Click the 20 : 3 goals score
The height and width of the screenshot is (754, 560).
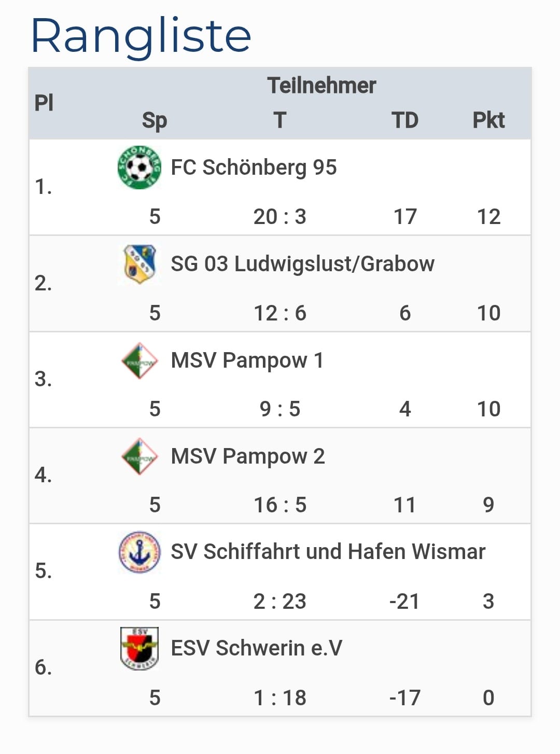click(x=279, y=217)
